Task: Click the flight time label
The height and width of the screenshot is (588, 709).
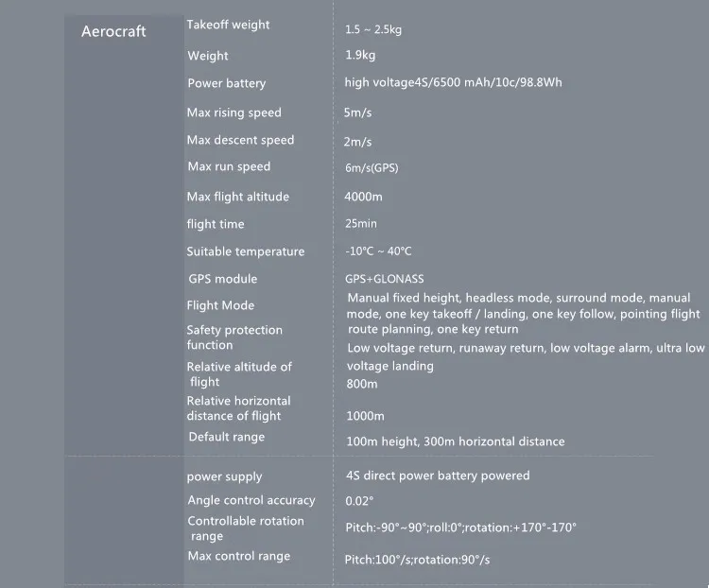Action: (216, 224)
